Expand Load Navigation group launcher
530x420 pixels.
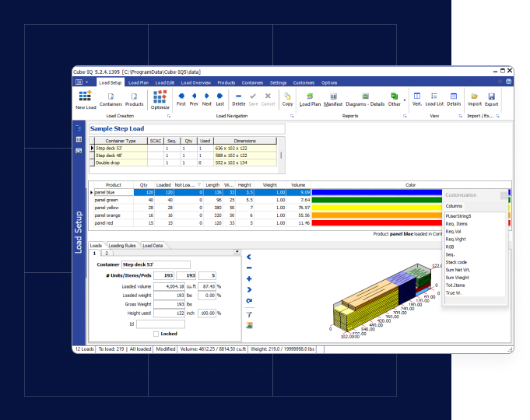292,116
